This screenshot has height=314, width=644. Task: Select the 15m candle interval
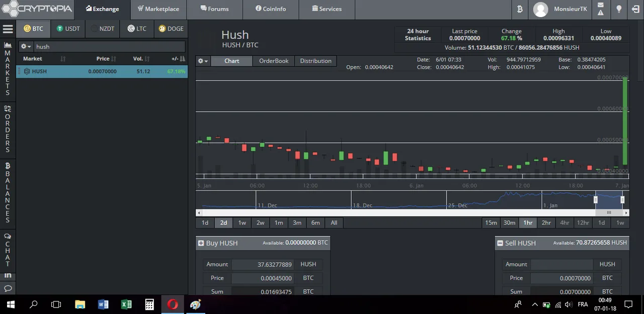coord(491,223)
